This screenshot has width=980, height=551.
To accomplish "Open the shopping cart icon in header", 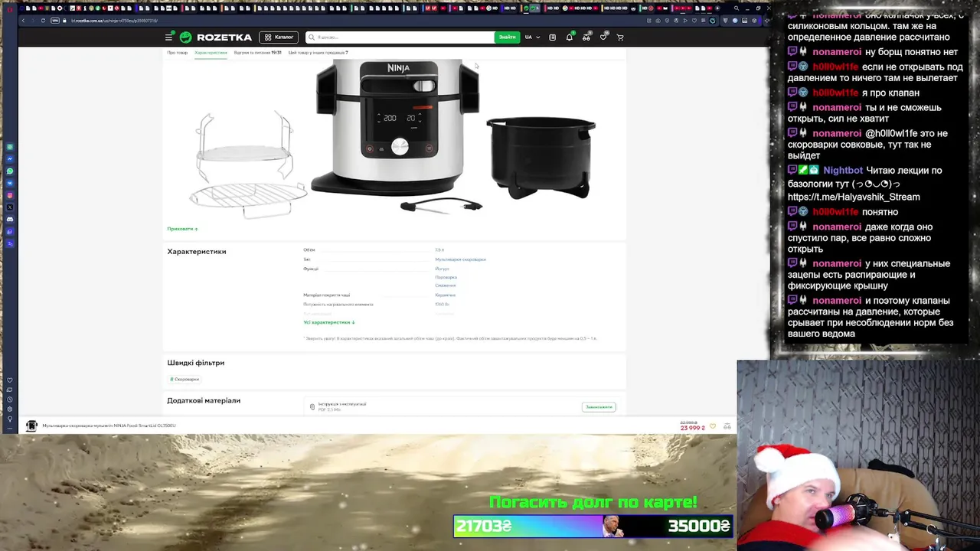I will tap(620, 37).
